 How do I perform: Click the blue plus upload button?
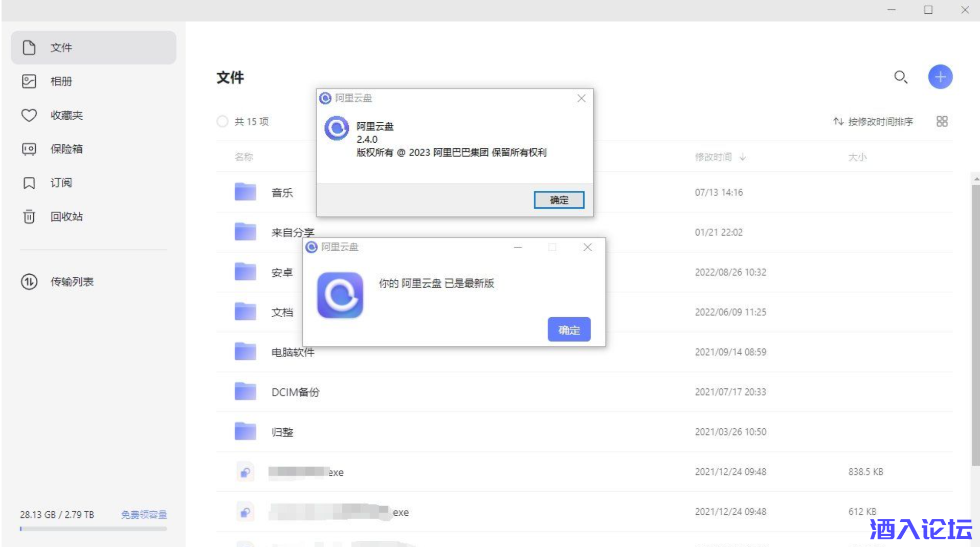pyautogui.click(x=940, y=77)
